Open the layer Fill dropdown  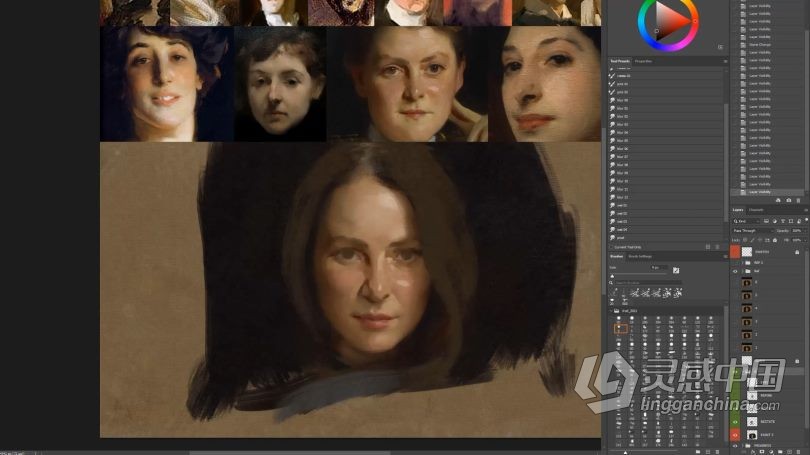[805, 240]
